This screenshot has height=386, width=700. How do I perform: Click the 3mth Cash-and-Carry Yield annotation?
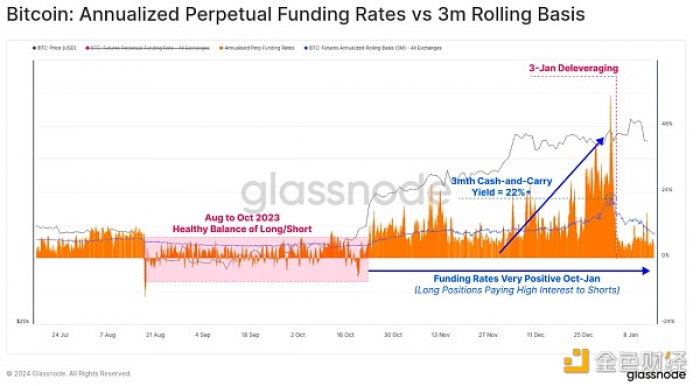click(x=501, y=187)
